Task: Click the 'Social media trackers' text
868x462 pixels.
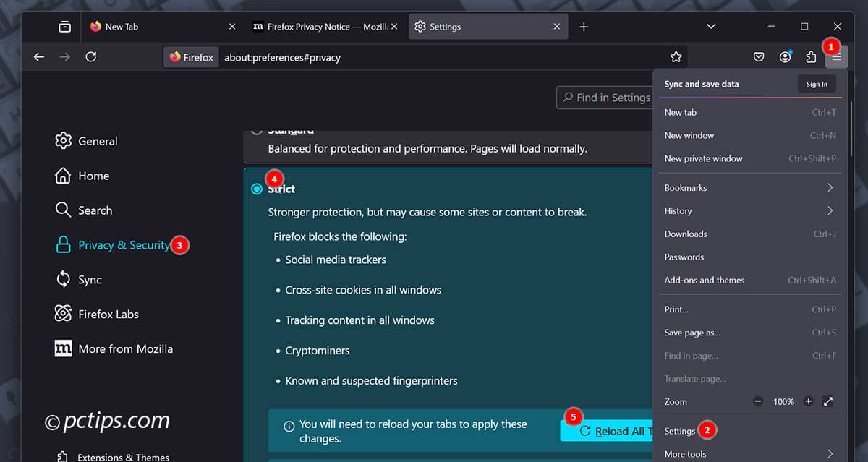Action: pyautogui.click(x=336, y=260)
